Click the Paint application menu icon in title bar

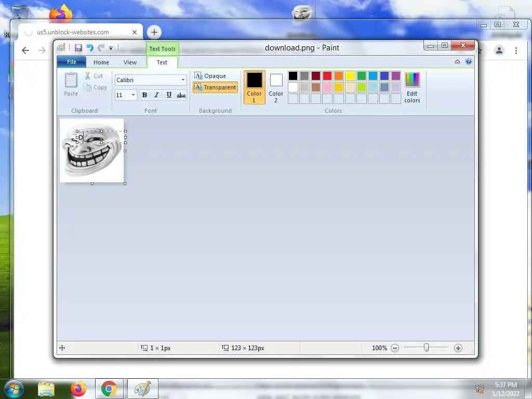point(61,48)
